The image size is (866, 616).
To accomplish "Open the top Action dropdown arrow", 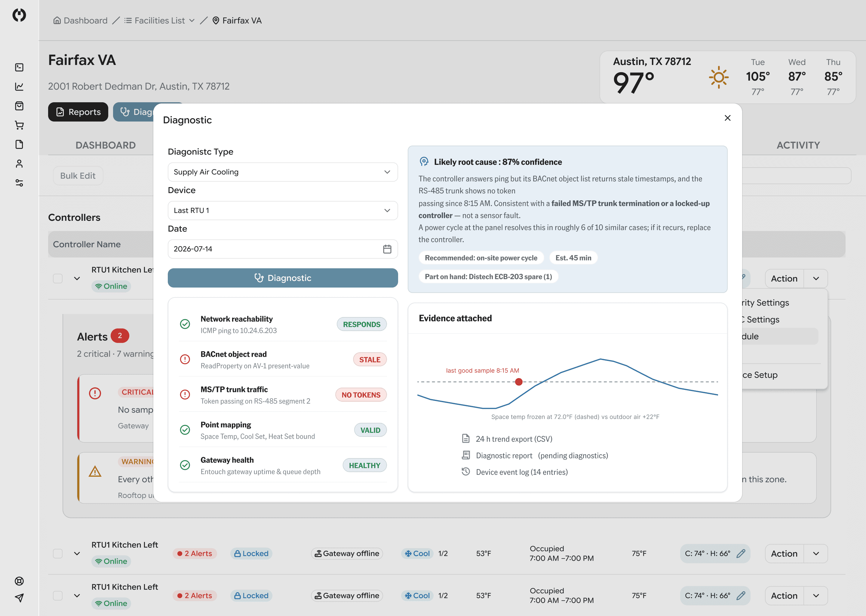I will [816, 279].
